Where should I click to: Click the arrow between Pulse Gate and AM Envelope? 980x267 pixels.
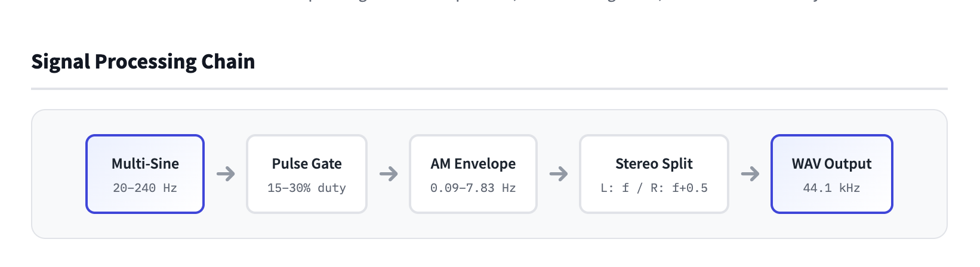[x=389, y=174]
